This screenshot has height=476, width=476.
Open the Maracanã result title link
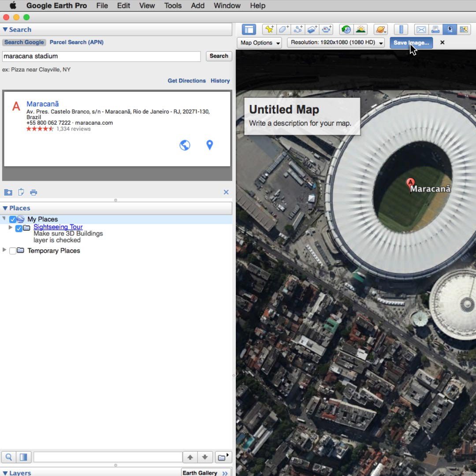tap(42, 104)
